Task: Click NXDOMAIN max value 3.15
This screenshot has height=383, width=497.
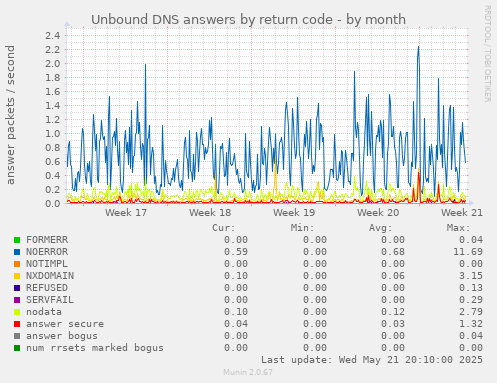Action: [471, 276]
